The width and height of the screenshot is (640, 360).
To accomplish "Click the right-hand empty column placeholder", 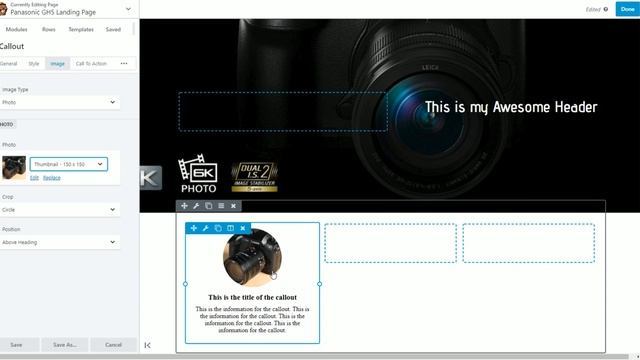I will [x=529, y=243].
